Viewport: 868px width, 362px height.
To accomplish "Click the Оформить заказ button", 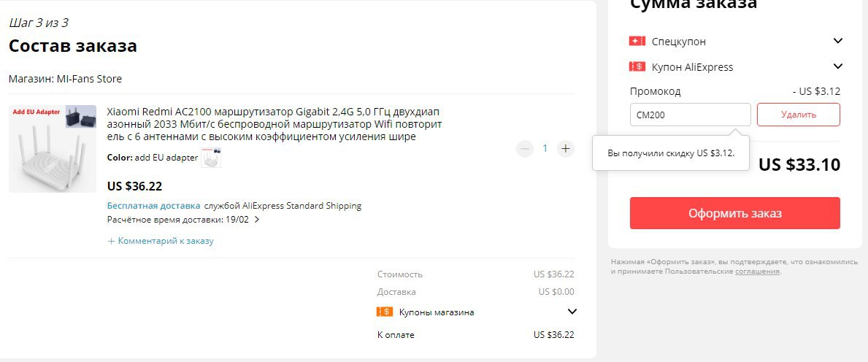I will pyautogui.click(x=734, y=213).
